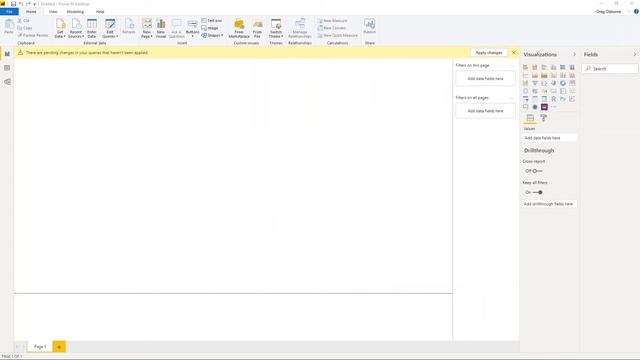Screen dimensions: 640x360
Task: Click From Marketplace custom visuals icon
Action: click(239, 28)
